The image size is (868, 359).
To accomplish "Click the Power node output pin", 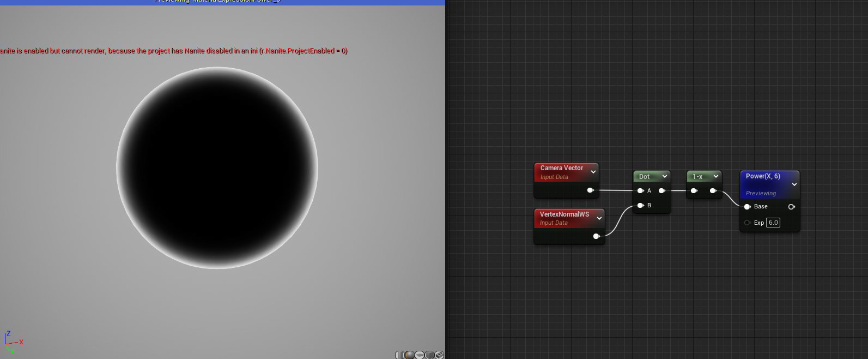I will 792,207.
